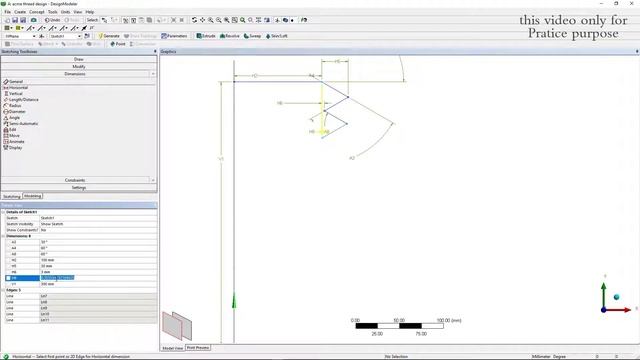This screenshot has height=360, width=640.
Task: Expand the Modify toolbox section
Action: (x=79, y=67)
